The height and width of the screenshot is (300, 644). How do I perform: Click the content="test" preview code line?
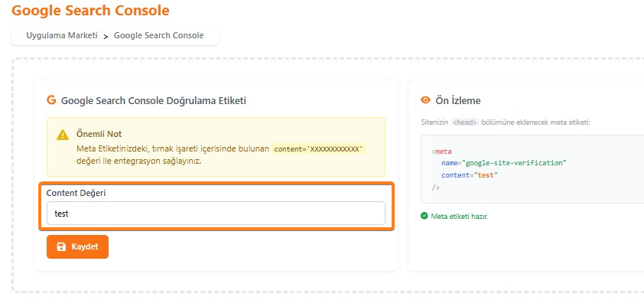coord(470,175)
